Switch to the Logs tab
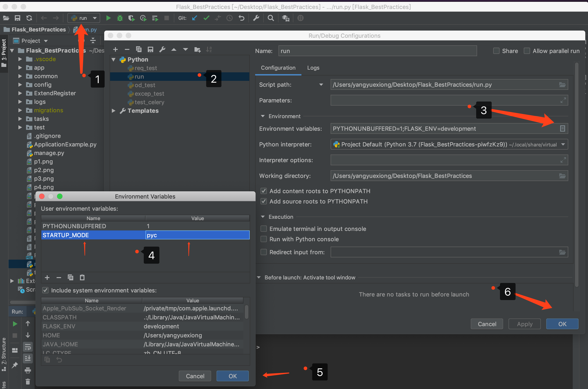Image resolution: width=588 pixels, height=389 pixels. click(x=313, y=68)
